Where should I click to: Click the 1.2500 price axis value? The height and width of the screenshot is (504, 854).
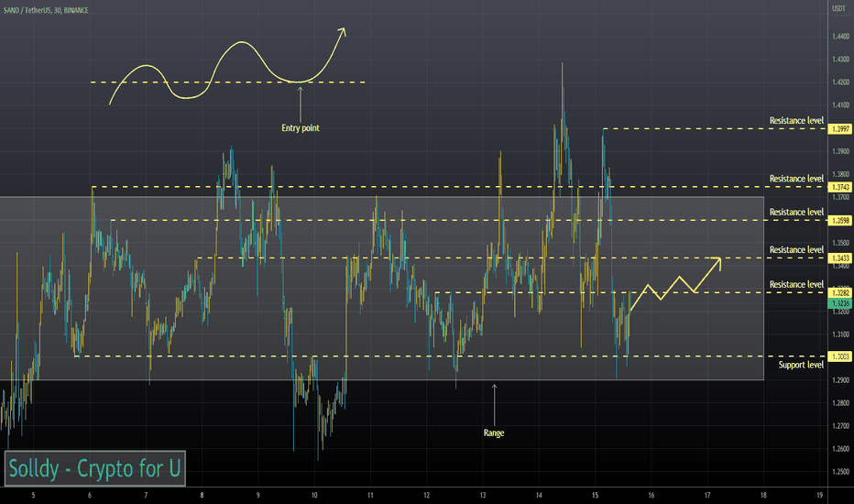[x=841, y=472]
